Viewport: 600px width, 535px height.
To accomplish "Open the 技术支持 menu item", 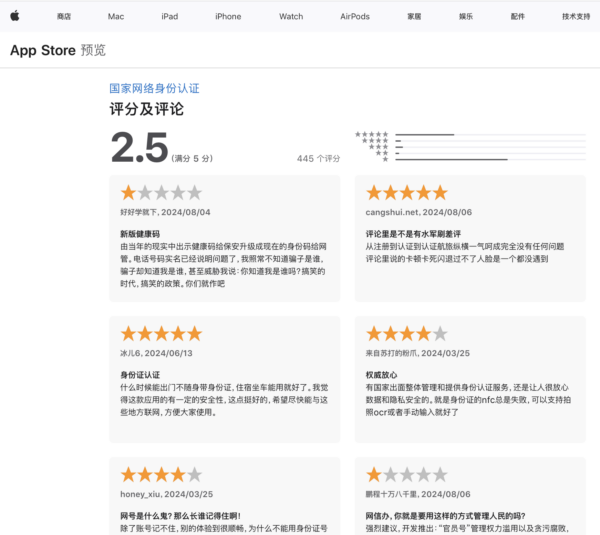I will 576,16.
